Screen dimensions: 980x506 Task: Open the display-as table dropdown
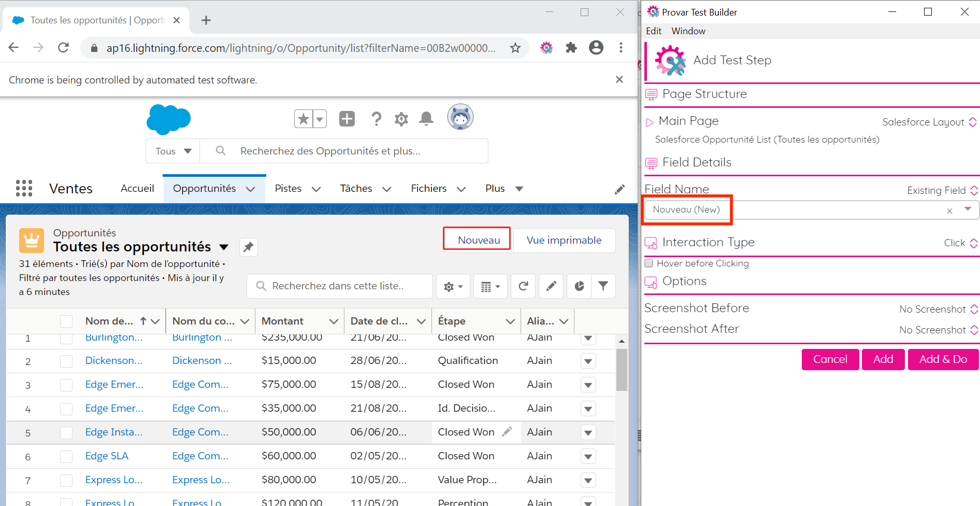point(491,286)
